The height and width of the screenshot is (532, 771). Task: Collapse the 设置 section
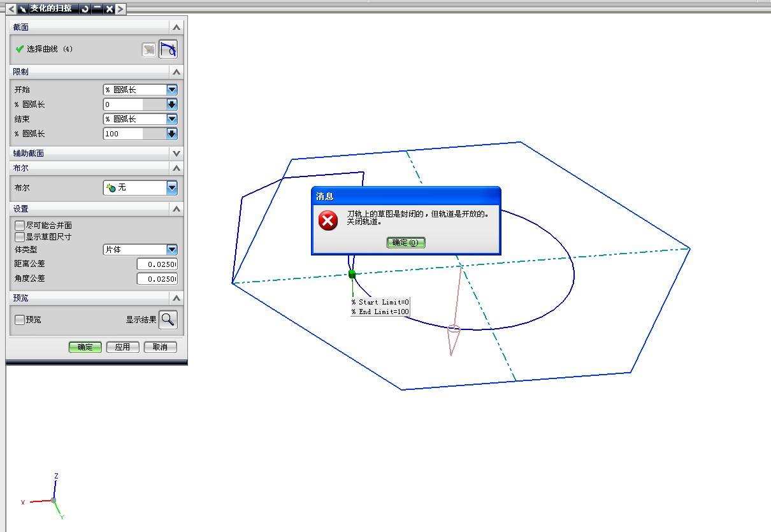pyautogui.click(x=177, y=209)
